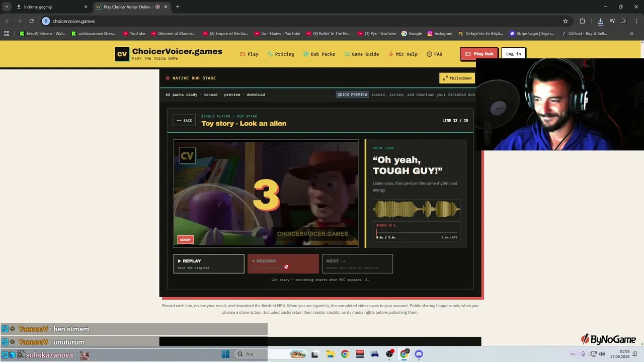644x362 pixels.
Task: Open the Chrome apps grid
Action: click(7, 34)
